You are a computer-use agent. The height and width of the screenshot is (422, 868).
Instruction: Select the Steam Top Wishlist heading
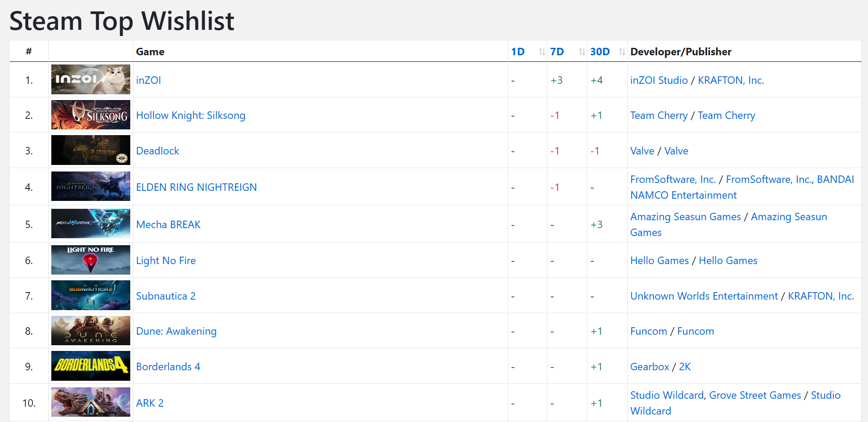coord(122,21)
